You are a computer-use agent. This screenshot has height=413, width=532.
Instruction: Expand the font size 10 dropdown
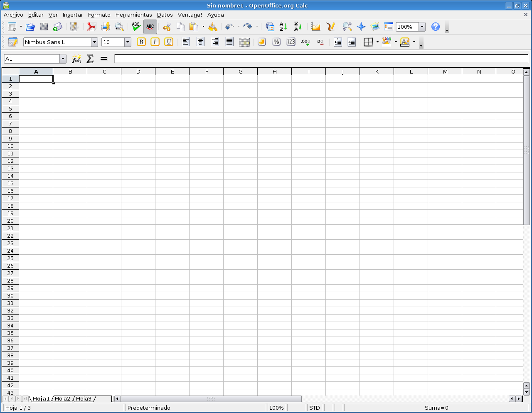128,42
